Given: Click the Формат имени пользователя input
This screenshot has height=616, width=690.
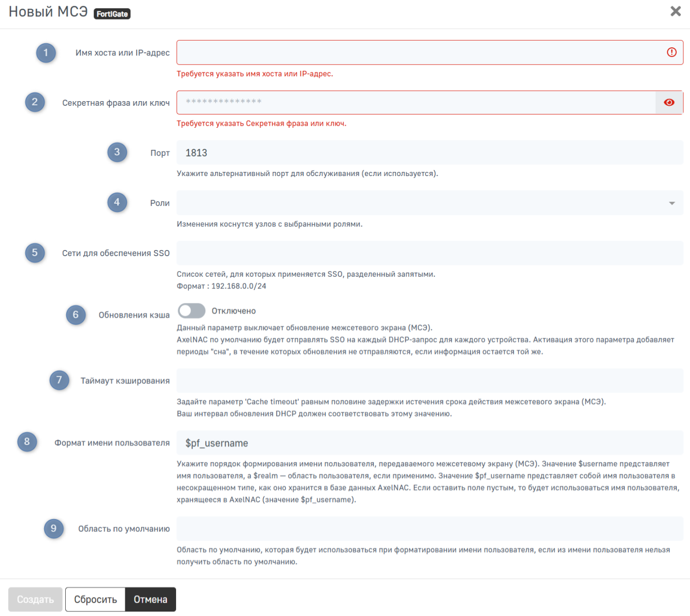Looking at the screenshot, I should pyautogui.click(x=429, y=443).
